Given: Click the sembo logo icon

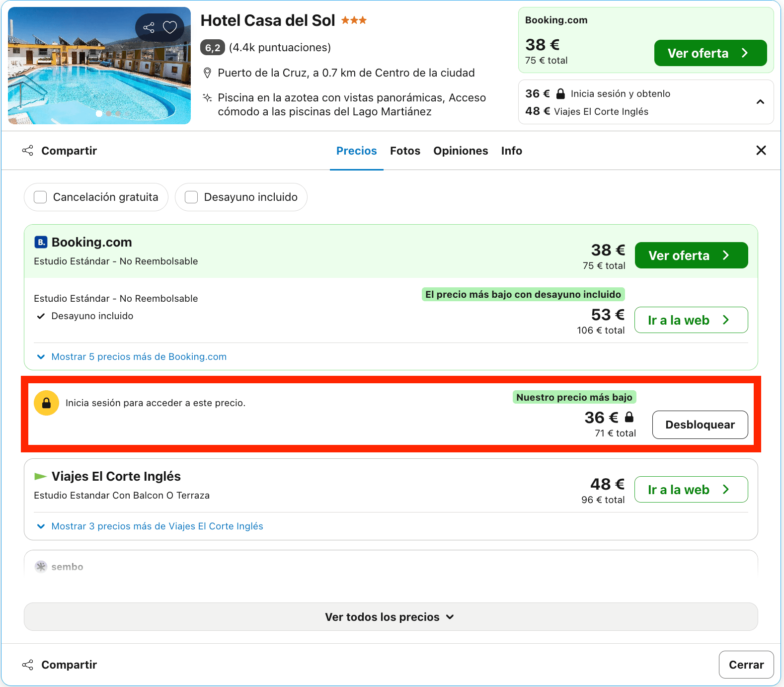Looking at the screenshot, I should click(41, 567).
